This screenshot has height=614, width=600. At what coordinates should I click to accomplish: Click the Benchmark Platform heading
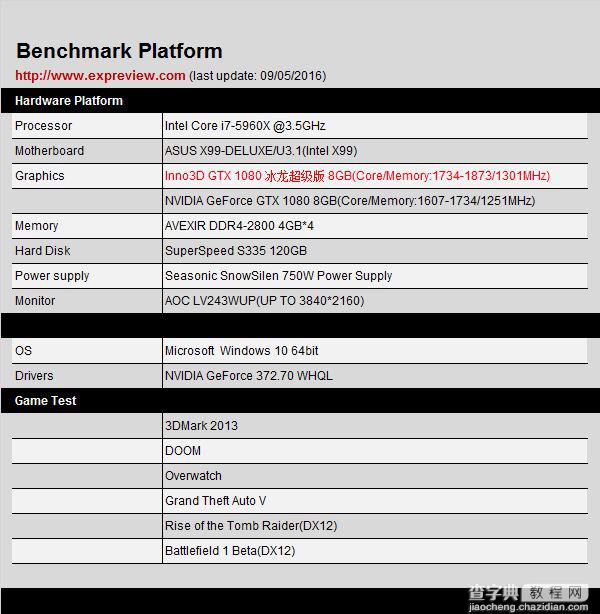119,51
